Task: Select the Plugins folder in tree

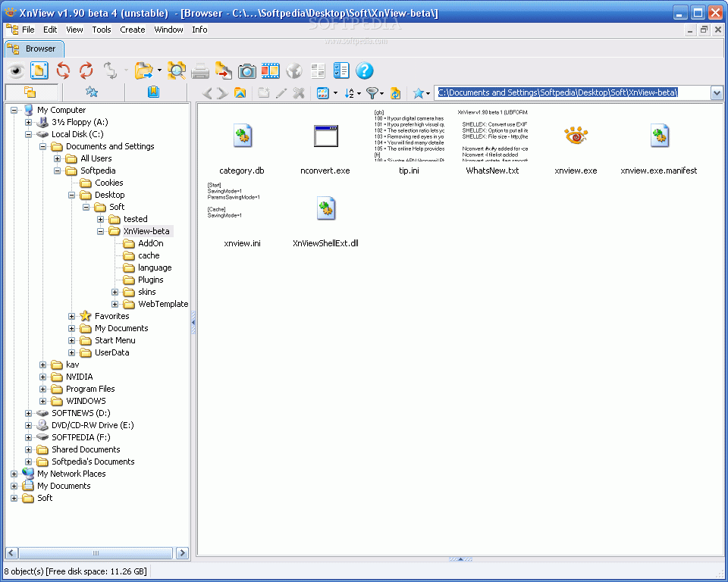Action: pyautogui.click(x=150, y=280)
